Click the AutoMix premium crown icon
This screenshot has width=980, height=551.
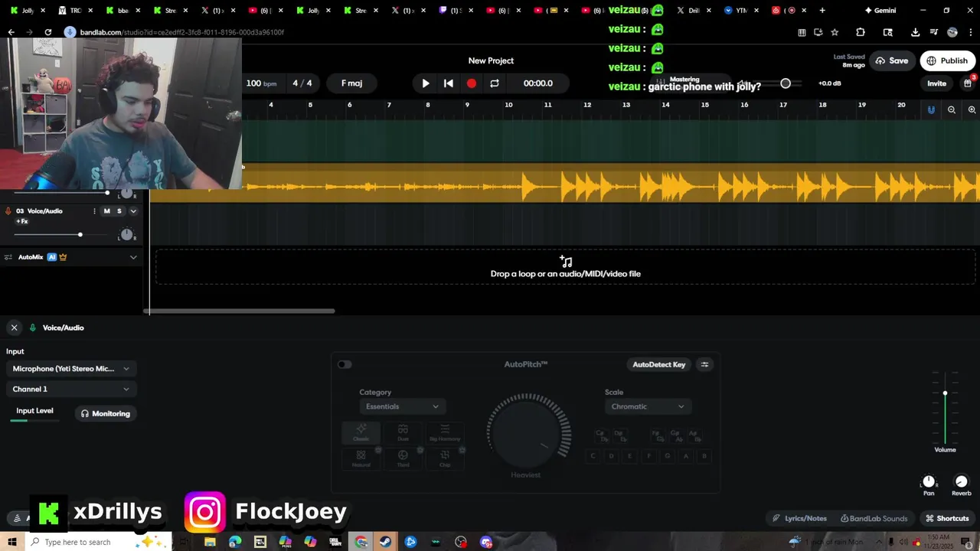point(63,257)
